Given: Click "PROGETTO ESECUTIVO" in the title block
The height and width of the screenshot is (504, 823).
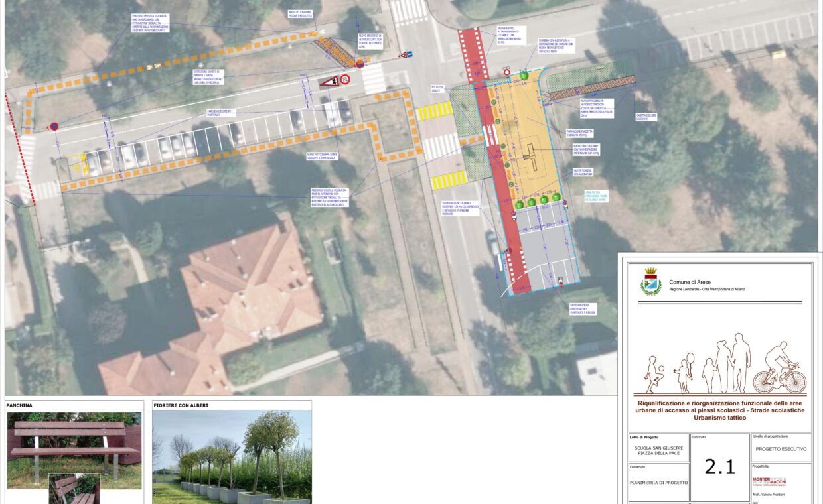Looking at the screenshot, I should (781, 449).
